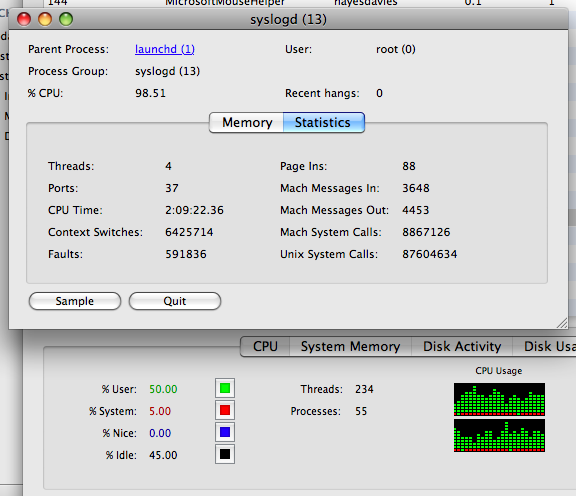The height and width of the screenshot is (496, 576).
Task: Open the Disk Activity tab
Action: tap(462, 346)
